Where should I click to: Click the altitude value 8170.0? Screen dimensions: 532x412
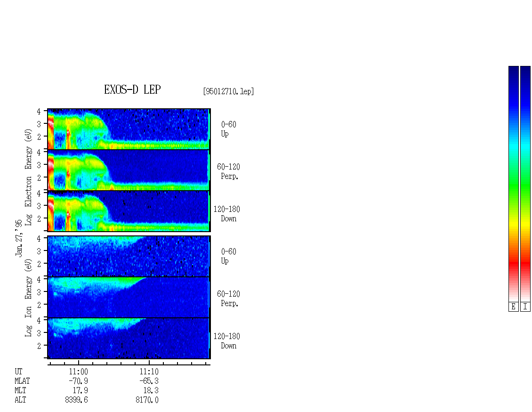(x=147, y=400)
